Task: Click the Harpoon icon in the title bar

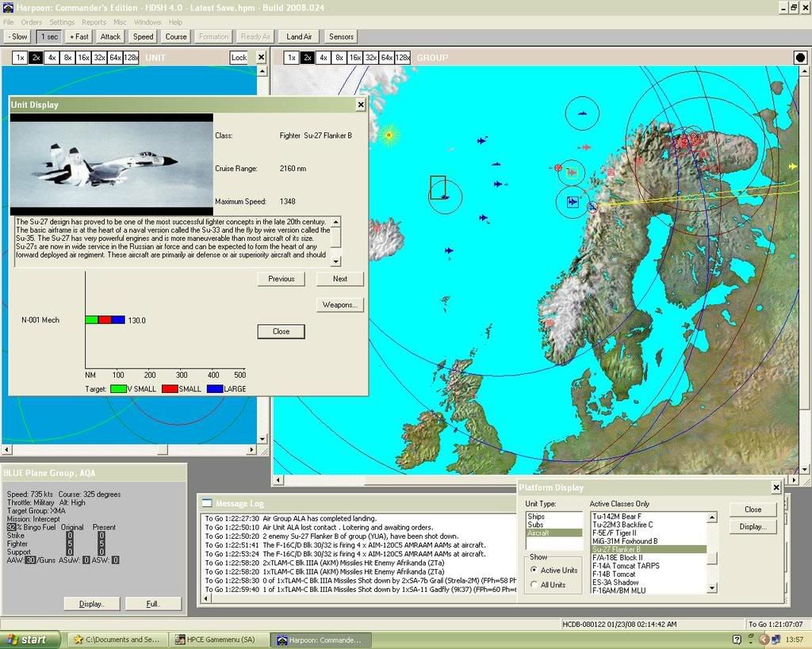Action: pos(8,7)
